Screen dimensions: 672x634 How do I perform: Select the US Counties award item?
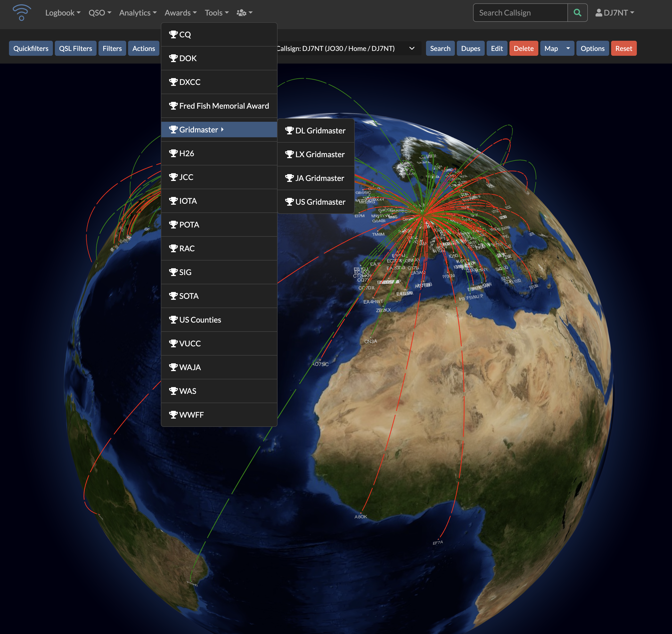(x=219, y=320)
